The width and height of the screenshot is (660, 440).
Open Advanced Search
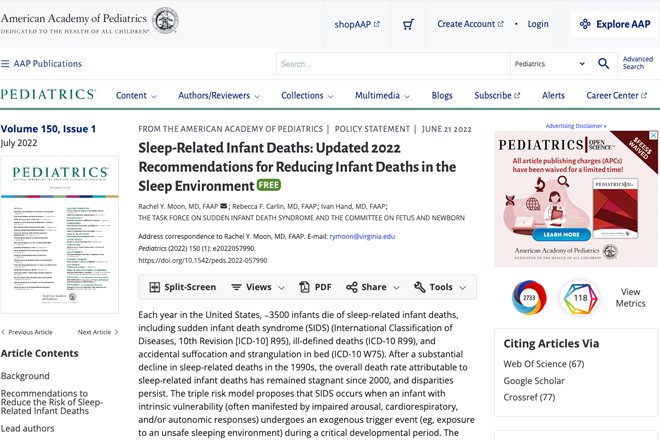pos(638,63)
